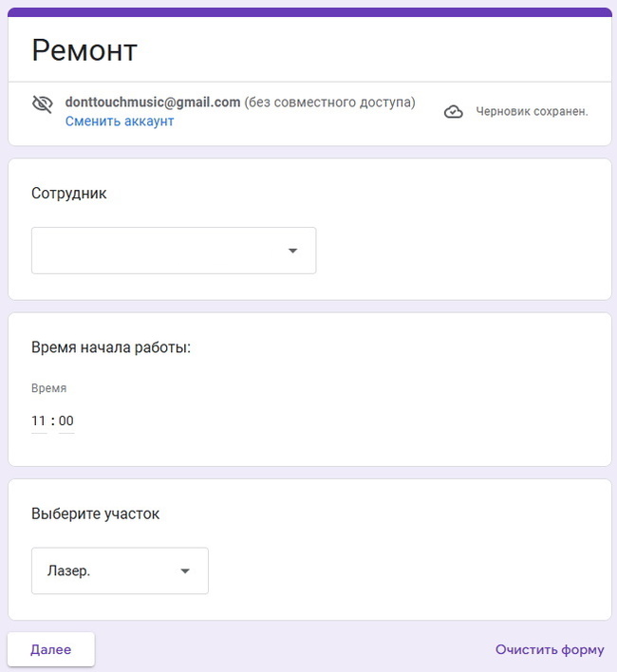The width and height of the screenshot is (617, 672).
Task: Click Очистить форму to reset the form
Action: (550, 650)
